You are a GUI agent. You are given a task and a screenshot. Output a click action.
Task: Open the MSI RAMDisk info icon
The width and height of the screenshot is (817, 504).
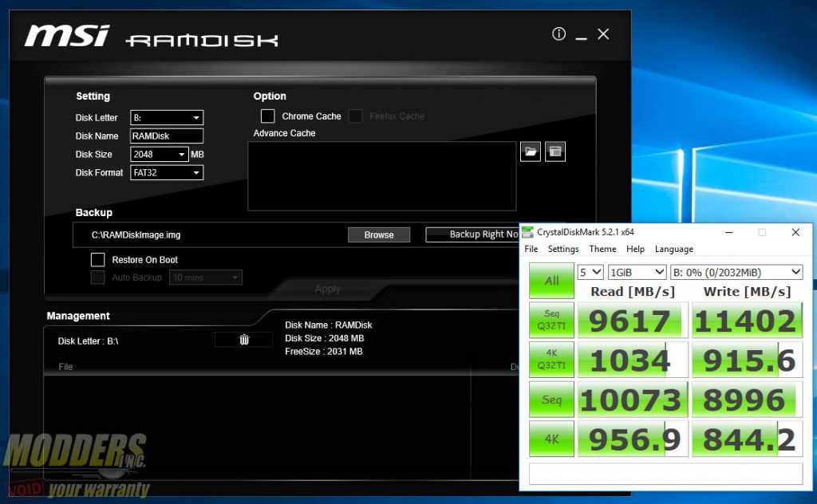(x=558, y=34)
